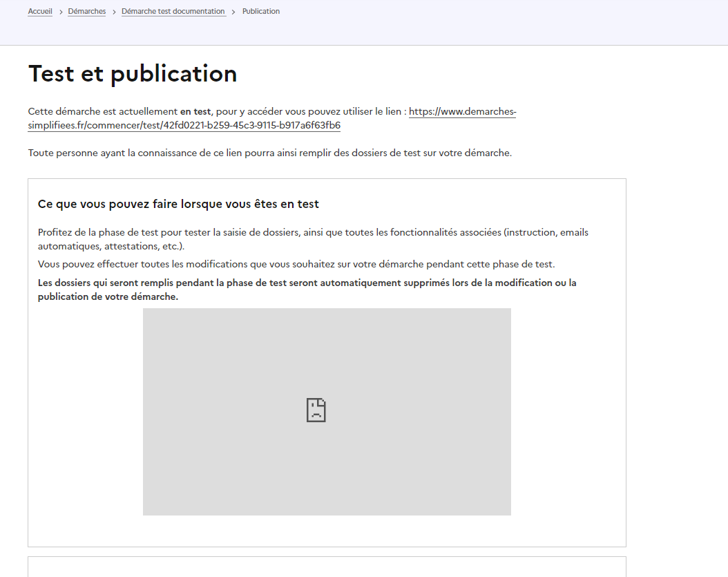Click the "Vous pouvez effectuer toutes les modifications" line
The width and height of the screenshot is (728, 577).
coord(296,264)
